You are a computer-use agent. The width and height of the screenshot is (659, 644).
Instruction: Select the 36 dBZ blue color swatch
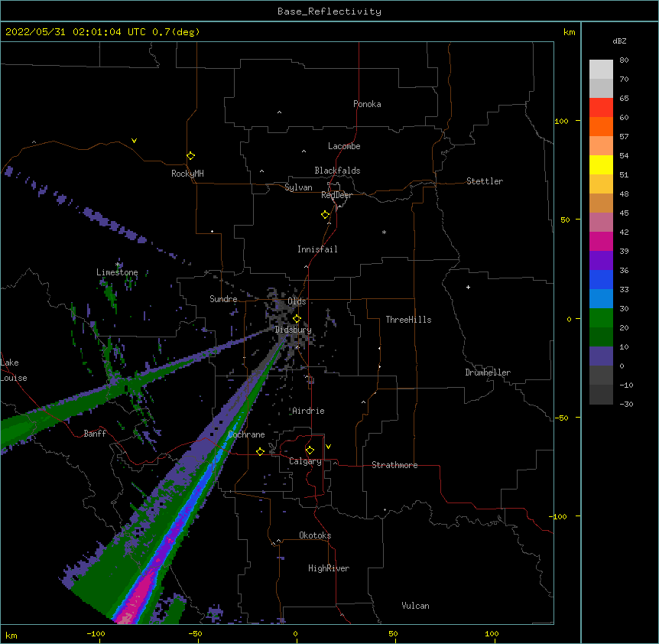[x=601, y=279]
